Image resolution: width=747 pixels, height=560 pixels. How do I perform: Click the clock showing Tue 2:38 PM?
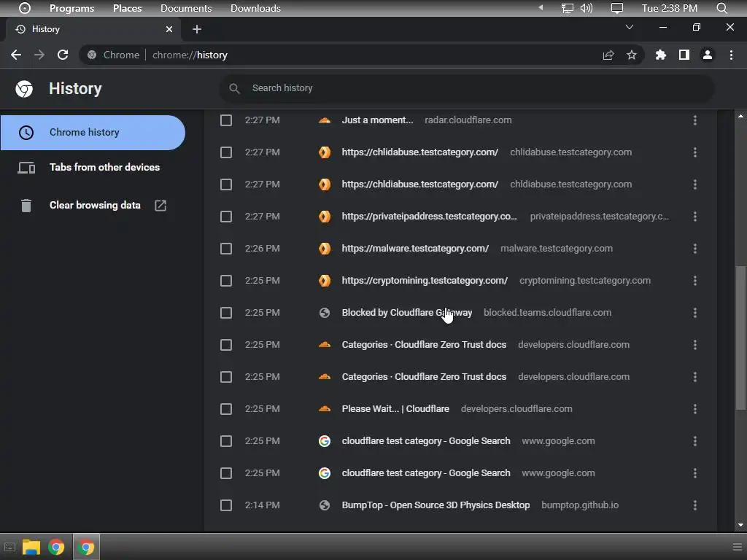[x=670, y=8]
